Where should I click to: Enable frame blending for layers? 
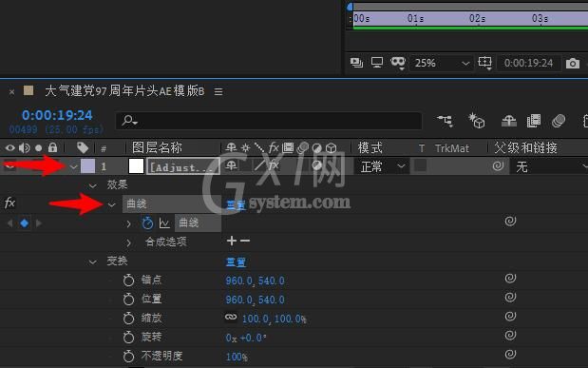pos(534,121)
